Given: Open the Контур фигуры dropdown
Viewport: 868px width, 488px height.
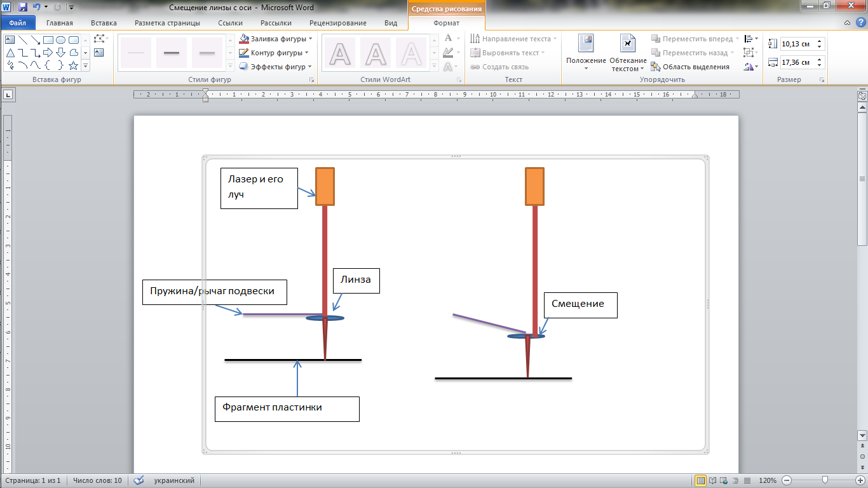Looking at the screenshot, I should (x=274, y=53).
